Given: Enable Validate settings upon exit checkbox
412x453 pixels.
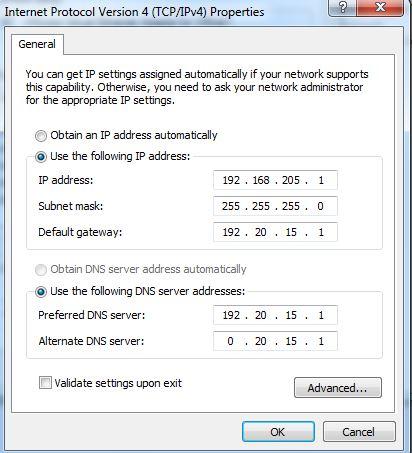Looking at the screenshot, I should pos(45,382).
